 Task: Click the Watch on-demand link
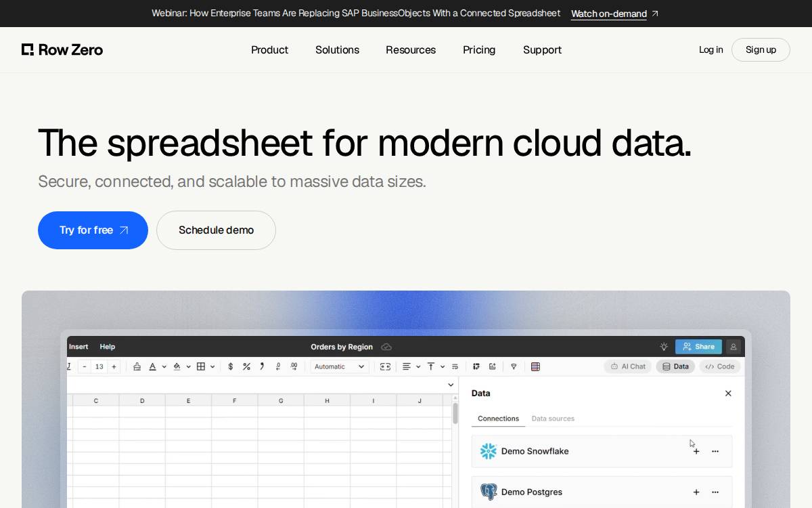609,14
